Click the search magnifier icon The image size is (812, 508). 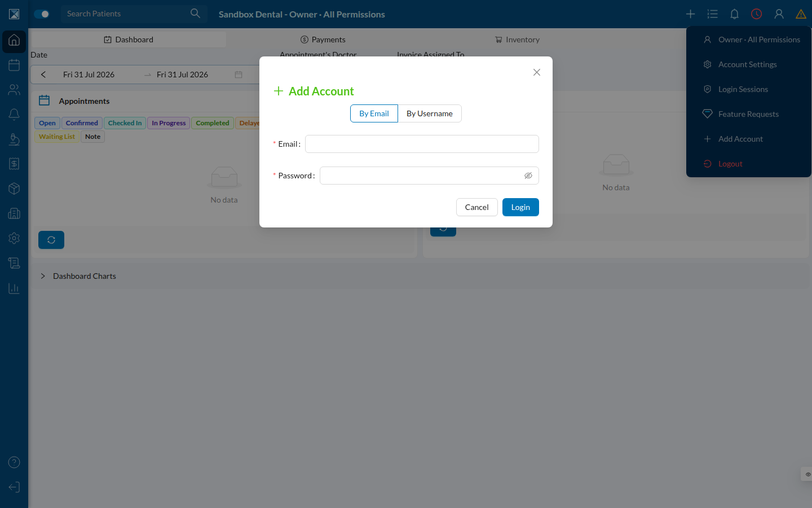[x=195, y=13]
